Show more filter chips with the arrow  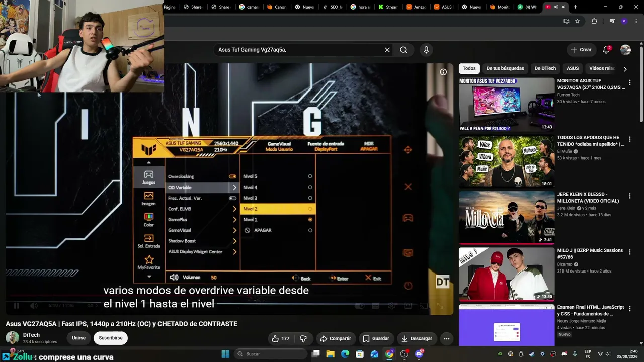(625, 69)
